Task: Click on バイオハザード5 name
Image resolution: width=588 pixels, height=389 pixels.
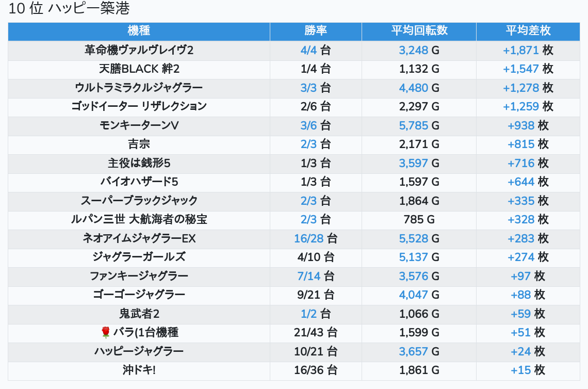Action: click(139, 182)
